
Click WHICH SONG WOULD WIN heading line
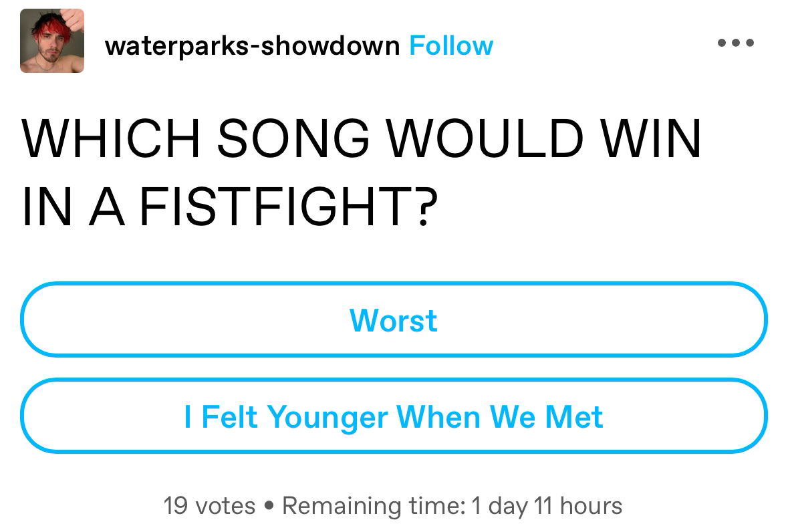tap(362, 138)
